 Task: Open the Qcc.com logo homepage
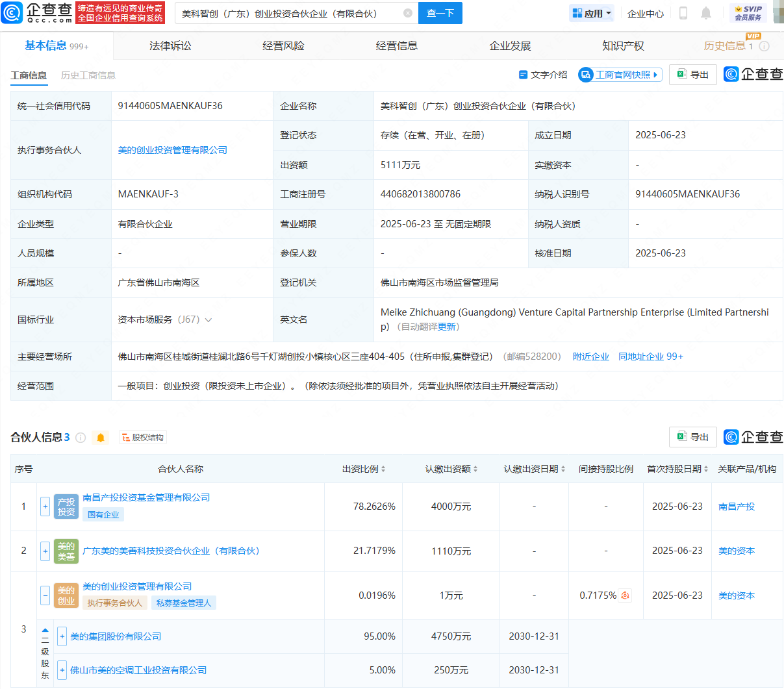37,12
